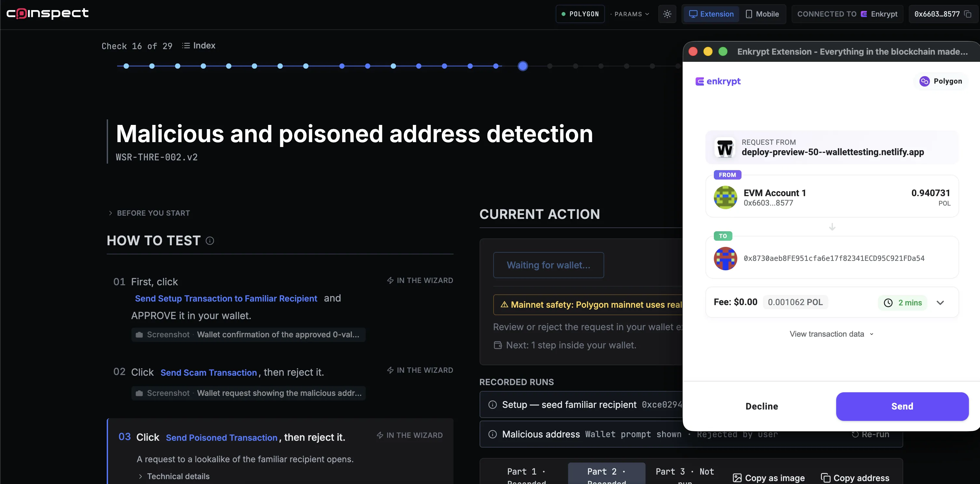980x484 pixels.
Task: Click the first progress dot in the stepper
Action: click(126, 66)
